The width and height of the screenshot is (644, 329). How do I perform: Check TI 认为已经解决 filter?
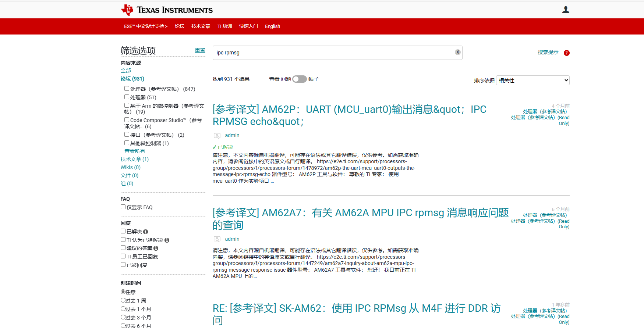(123, 240)
